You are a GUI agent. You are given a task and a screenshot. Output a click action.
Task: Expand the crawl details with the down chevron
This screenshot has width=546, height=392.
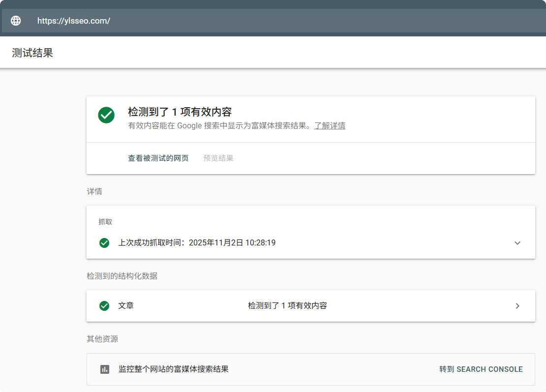click(x=517, y=242)
